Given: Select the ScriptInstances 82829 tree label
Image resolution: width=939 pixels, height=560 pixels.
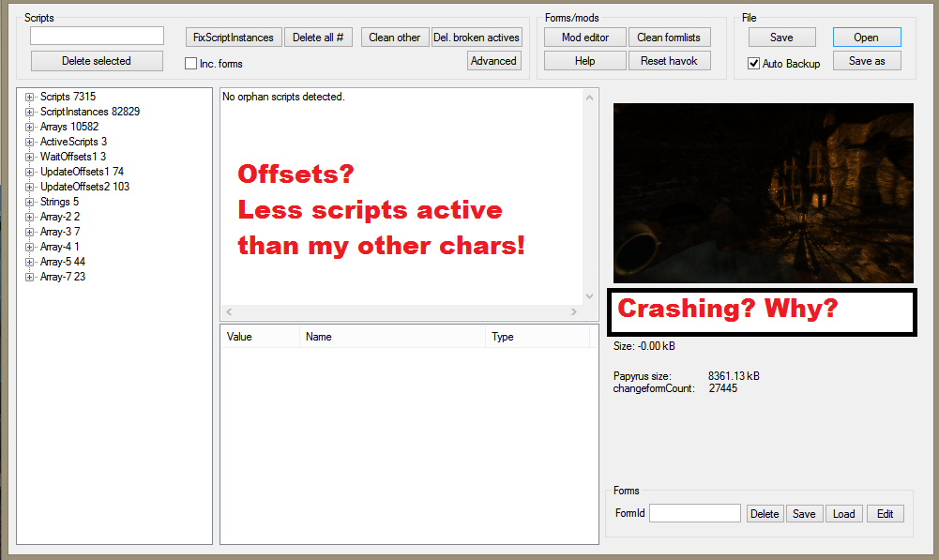Looking at the screenshot, I should (x=90, y=112).
